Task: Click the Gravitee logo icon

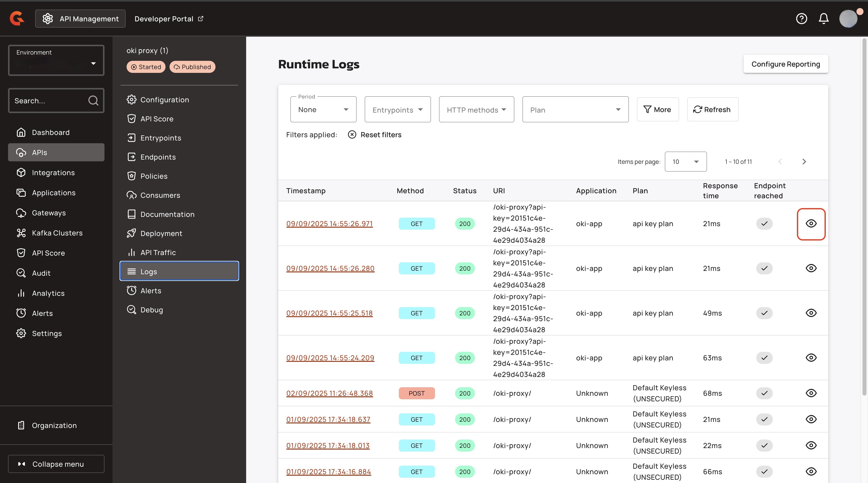Action: coord(17,18)
